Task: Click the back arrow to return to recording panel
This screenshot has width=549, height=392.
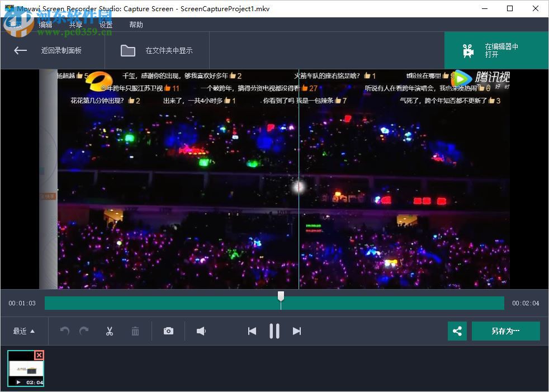Action: click(x=20, y=50)
